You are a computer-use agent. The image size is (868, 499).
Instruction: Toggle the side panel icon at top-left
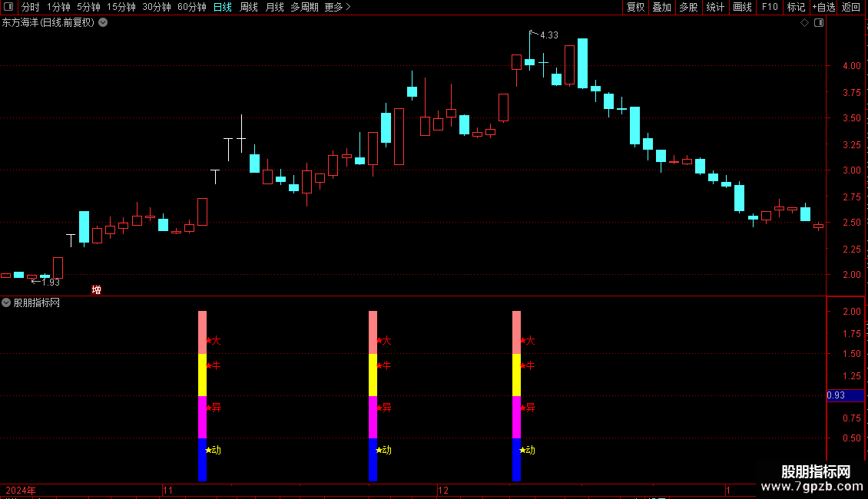(x=8, y=7)
